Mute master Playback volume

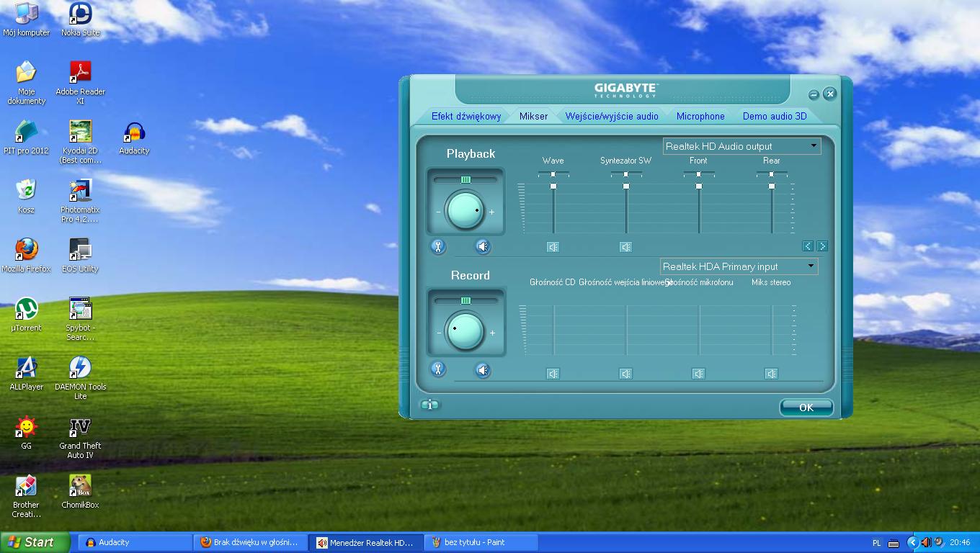(x=483, y=247)
